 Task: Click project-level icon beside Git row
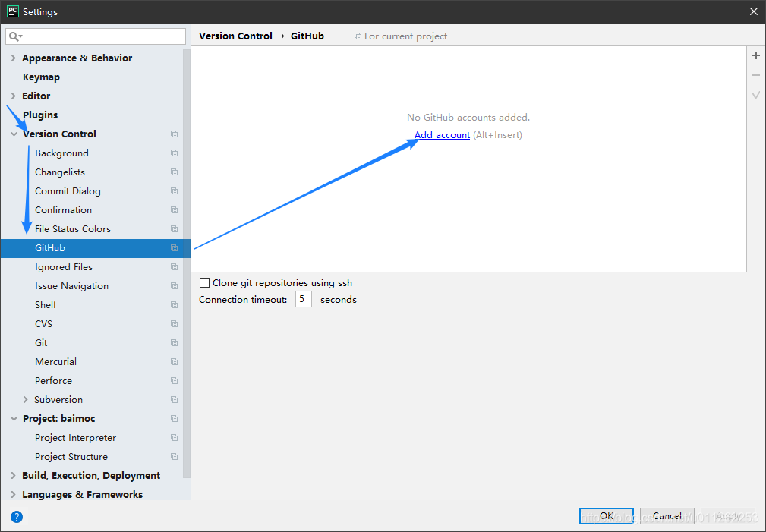pyautogui.click(x=174, y=343)
